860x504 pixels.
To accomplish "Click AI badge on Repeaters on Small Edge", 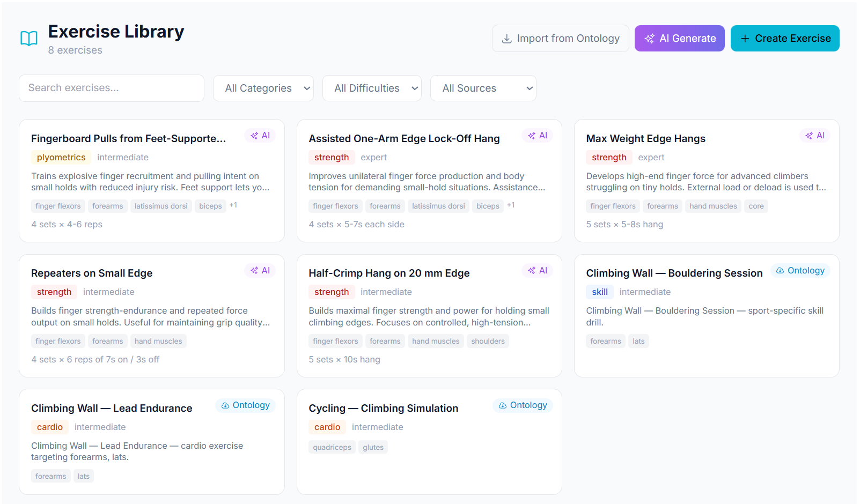I will (x=260, y=271).
